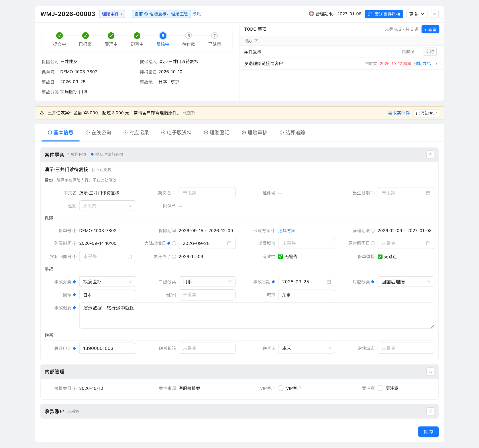Switch to the 电子版资料 tab
The height and width of the screenshot is (448, 479).
click(176, 133)
